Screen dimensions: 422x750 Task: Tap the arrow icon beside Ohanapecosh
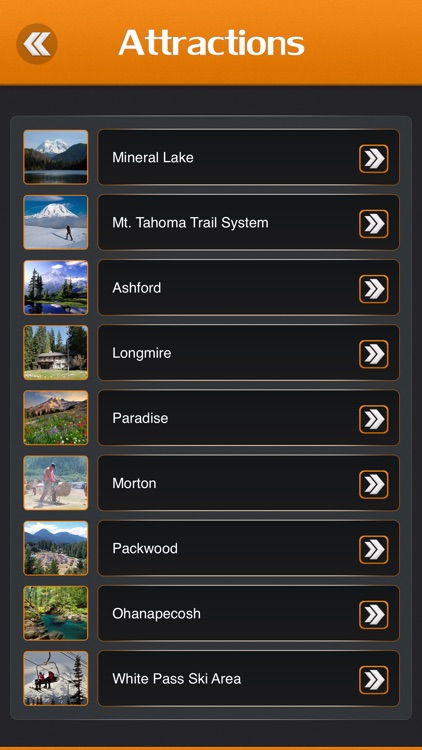[374, 615]
